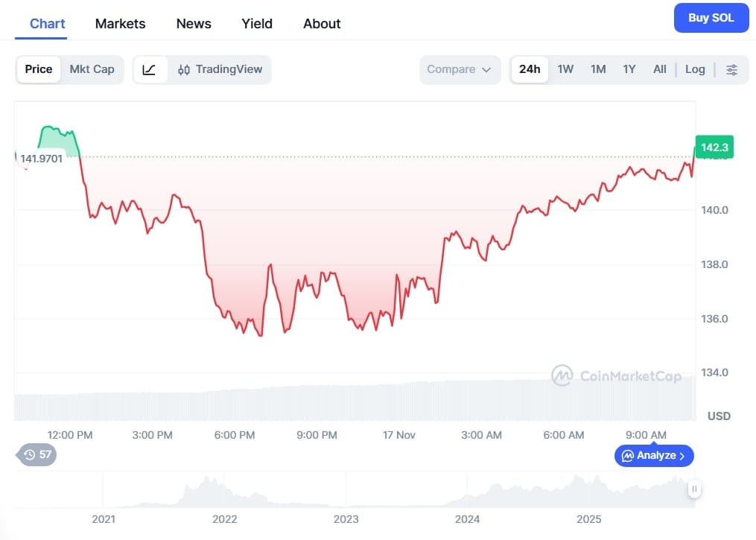This screenshot has height=540, width=756.
Task: Select the 1Y time range option
Action: pos(629,69)
